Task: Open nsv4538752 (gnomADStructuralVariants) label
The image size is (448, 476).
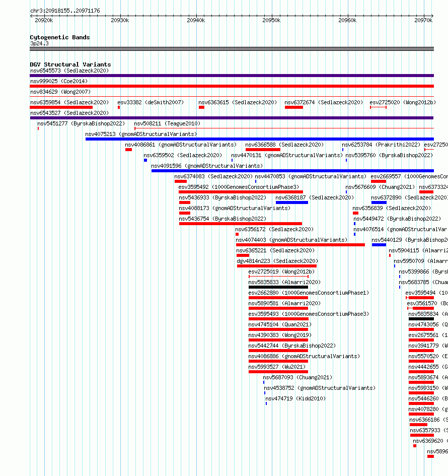Action: (320, 388)
